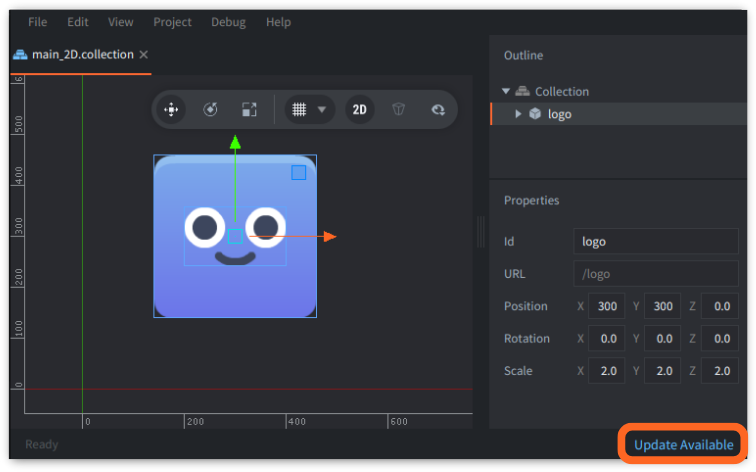Screen dimensions: 756x472
Task: Select the Rotate tool in the toolbar
Action: coord(211,110)
